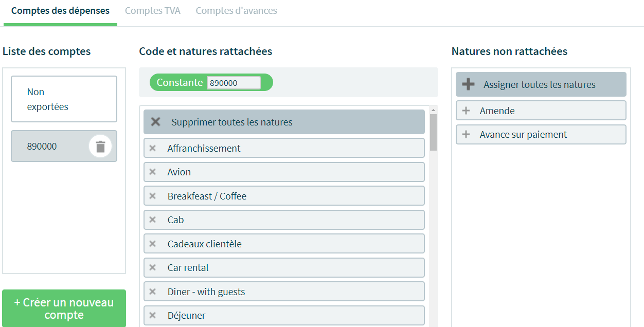Image resolution: width=644 pixels, height=327 pixels.
Task: Detach Cadeaux clientèle using X icon
Action: (152, 244)
